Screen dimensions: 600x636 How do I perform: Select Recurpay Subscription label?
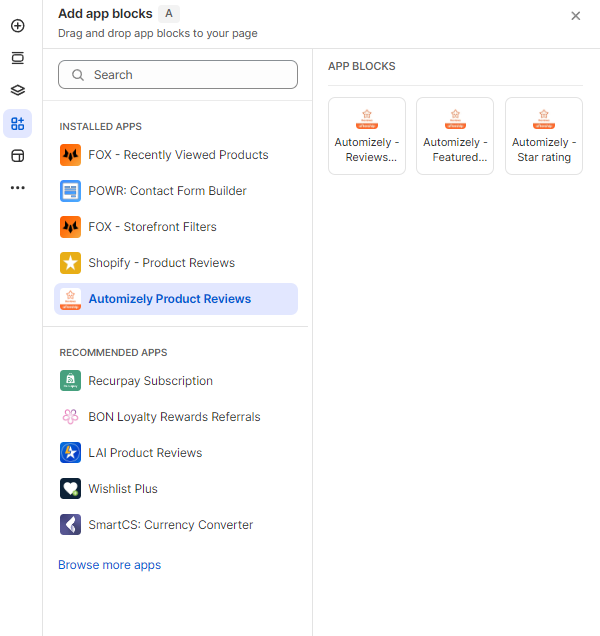(150, 381)
